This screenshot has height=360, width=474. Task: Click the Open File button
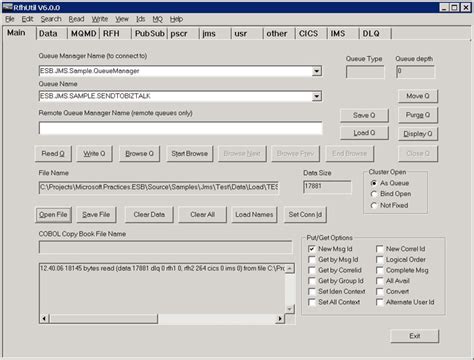pyautogui.click(x=53, y=215)
